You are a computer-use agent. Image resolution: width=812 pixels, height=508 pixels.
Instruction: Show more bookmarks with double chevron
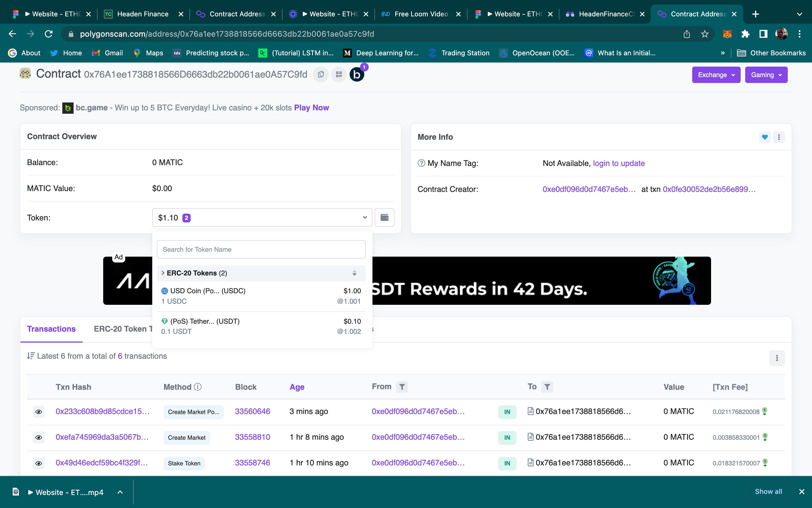722,53
